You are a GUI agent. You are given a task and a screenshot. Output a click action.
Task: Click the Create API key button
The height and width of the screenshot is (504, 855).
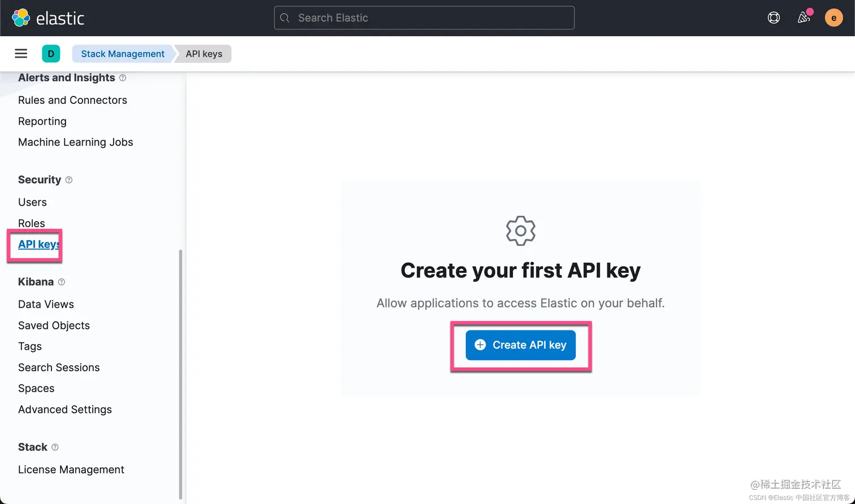point(521,345)
